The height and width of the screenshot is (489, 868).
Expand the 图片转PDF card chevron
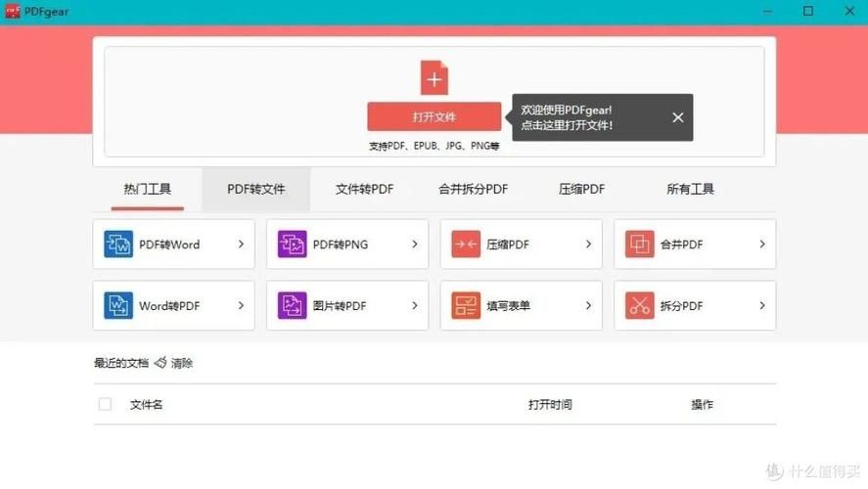pyautogui.click(x=415, y=305)
